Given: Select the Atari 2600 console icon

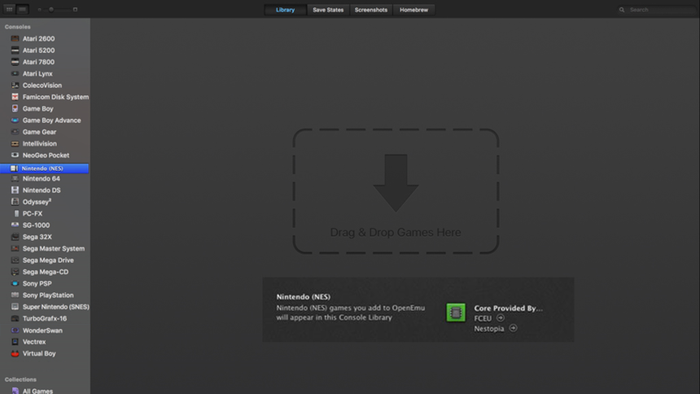Looking at the screenshot, I should (15, 38).
